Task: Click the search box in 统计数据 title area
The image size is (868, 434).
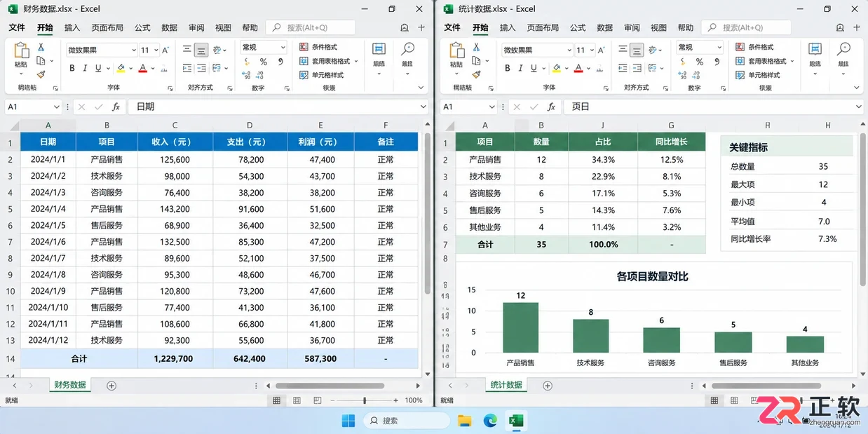Action: pos(746,27)
